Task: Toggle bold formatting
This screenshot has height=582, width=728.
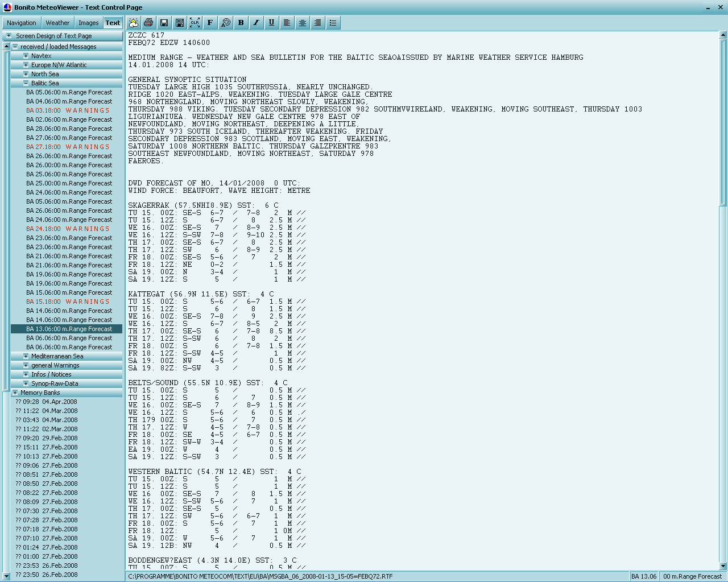Action: click(x=241, y=23)
